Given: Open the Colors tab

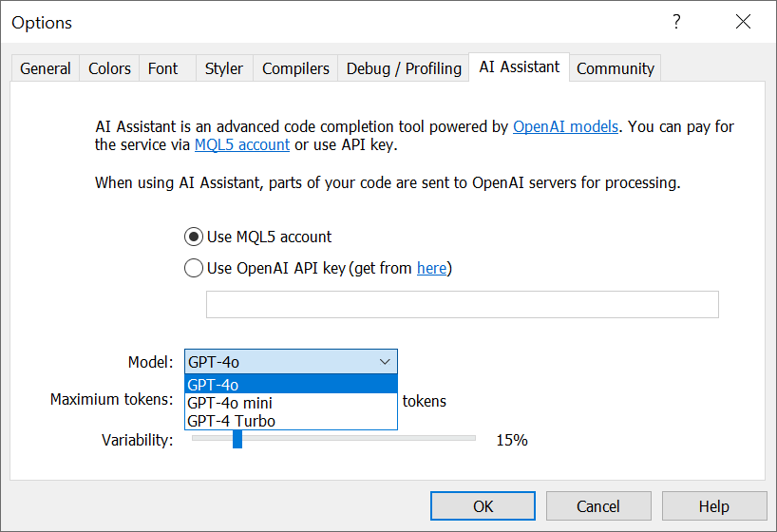Looking at the screenshot, I should coord(109,68).
